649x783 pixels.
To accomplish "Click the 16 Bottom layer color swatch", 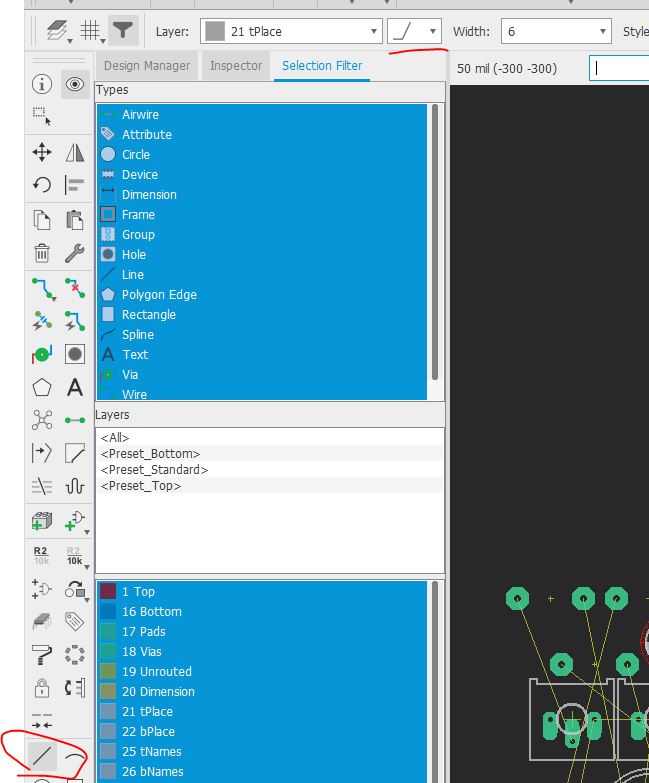I will coord(108,611).
